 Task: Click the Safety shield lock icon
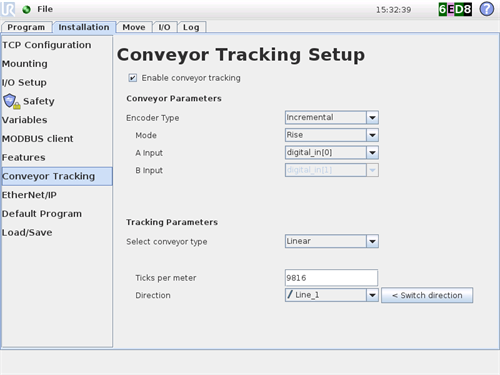(12, 101)
